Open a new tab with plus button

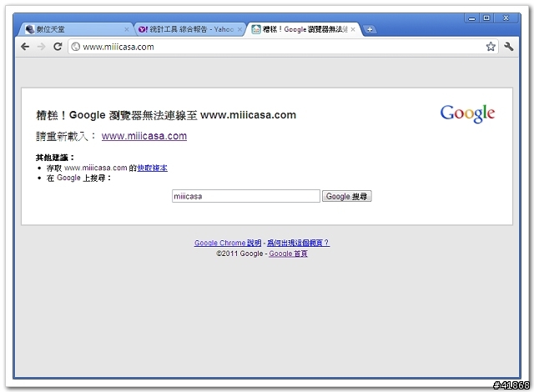coord(370,29)
